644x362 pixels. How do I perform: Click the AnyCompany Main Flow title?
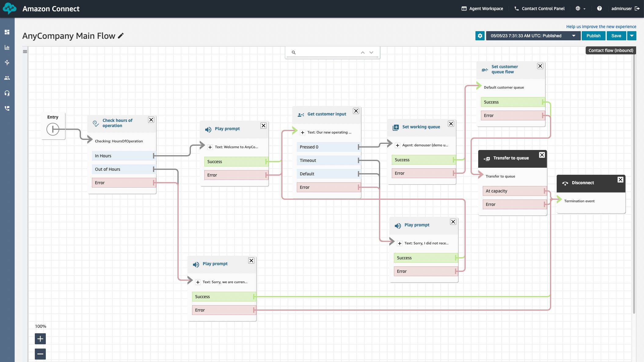click(x=69, y=36)
